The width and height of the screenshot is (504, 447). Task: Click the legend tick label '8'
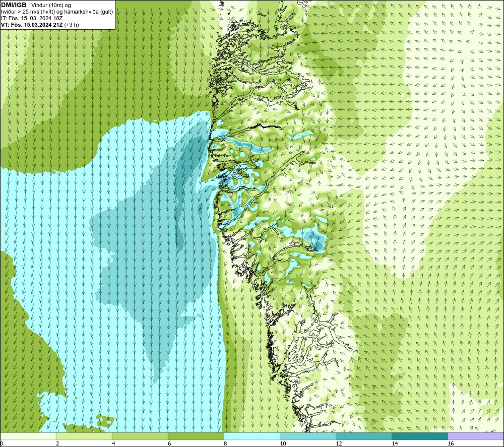[x=225, y=443]
